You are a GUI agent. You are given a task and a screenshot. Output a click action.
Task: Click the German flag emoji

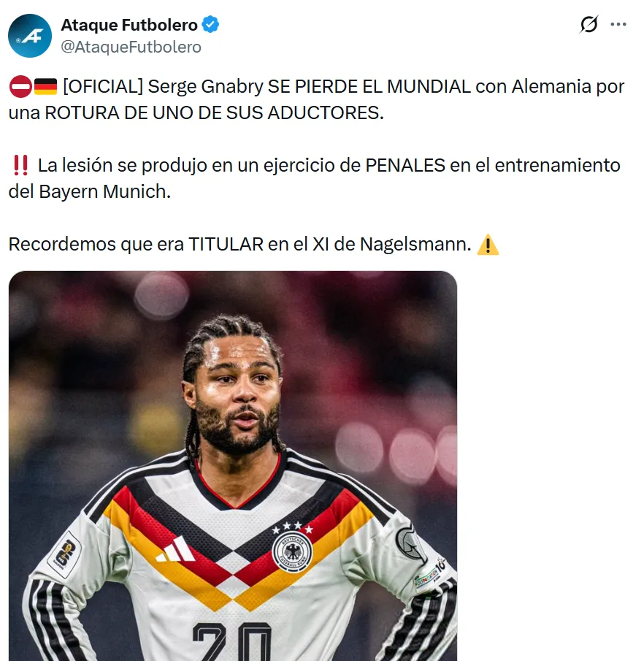45,86
